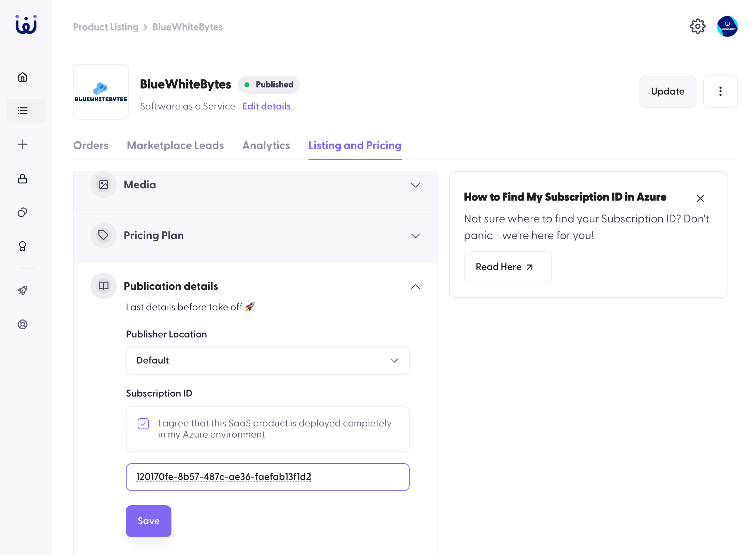Click the plus icon in sidebar

click(x=23, y=144)
